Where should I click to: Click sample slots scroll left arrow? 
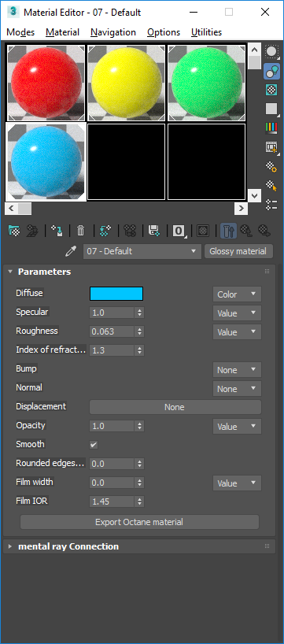[11, 209]
